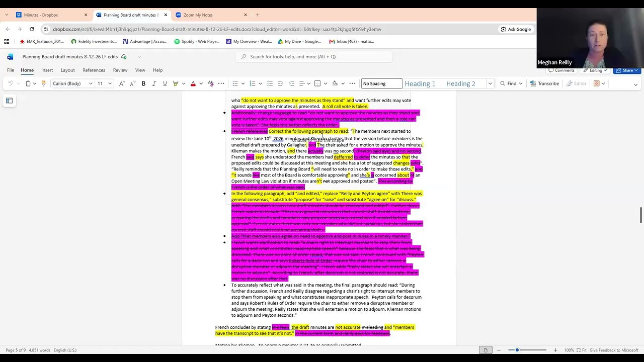
Task: Toggle Bold formatting
Action: point(143,83)
